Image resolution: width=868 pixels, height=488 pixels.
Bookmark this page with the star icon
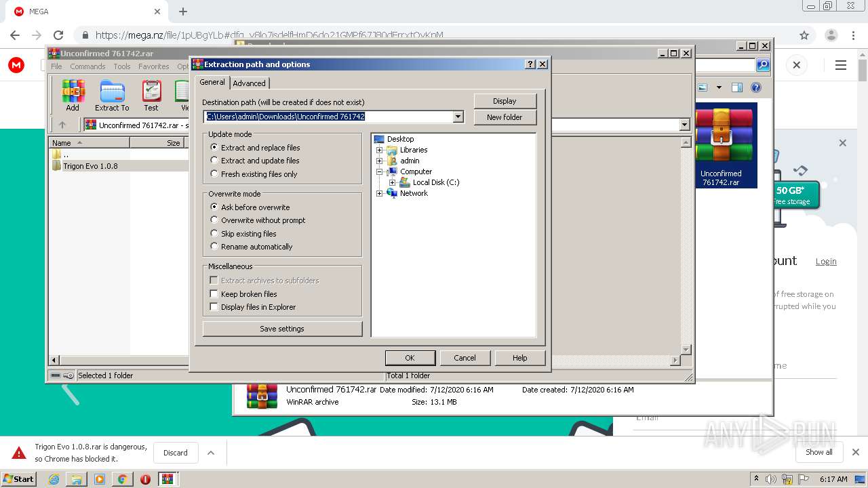coord(804,35)
